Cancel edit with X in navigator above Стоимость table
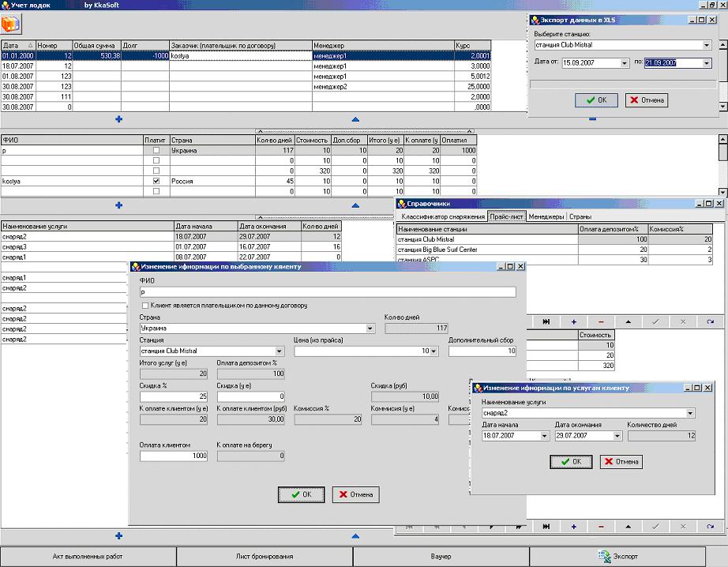The width and height of the screenshot is (728, 567). [683, 322]
